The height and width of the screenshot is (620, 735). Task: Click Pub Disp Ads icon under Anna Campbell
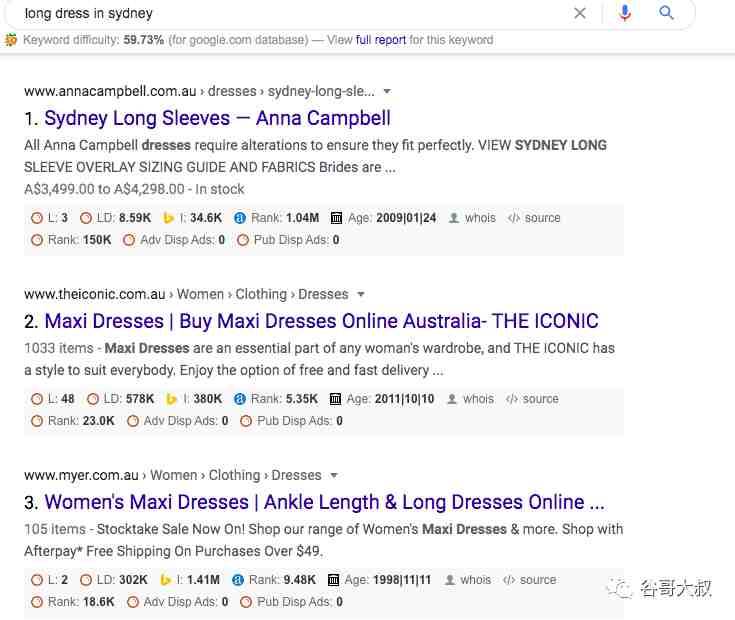tap(243, 240)
